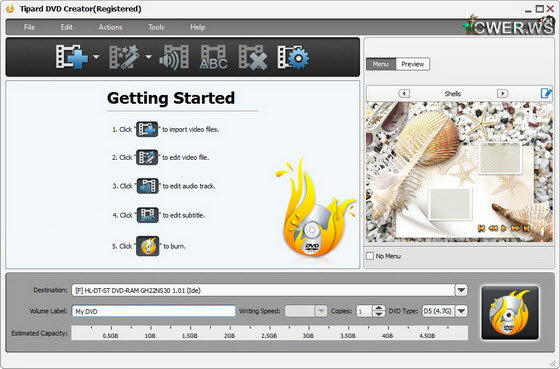Click lower video frame placeholder in menu
The height and width of the screenshot is (369, 560).
pyautogui.click(x=450, y=204)
